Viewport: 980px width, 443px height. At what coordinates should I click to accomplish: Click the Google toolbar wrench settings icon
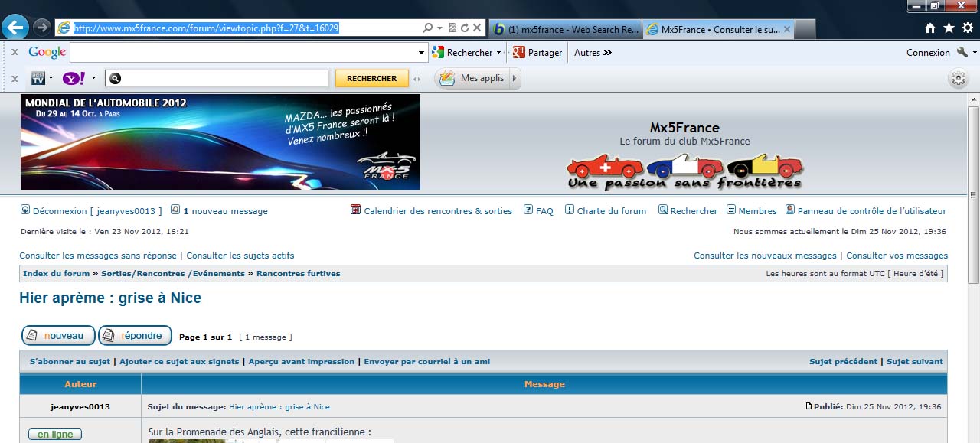point(962,53)
